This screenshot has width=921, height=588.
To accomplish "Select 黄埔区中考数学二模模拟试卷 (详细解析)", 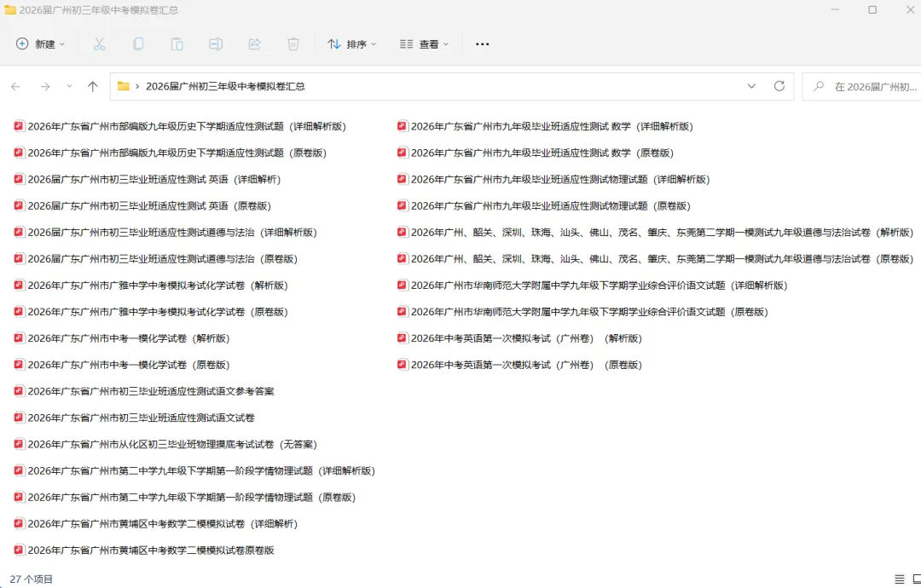I will [156, 523].
